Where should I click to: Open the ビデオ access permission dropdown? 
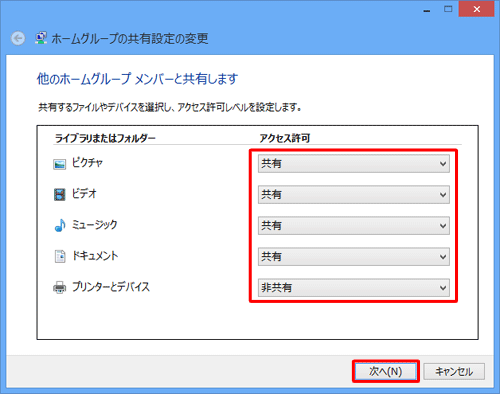coord(354,194)
